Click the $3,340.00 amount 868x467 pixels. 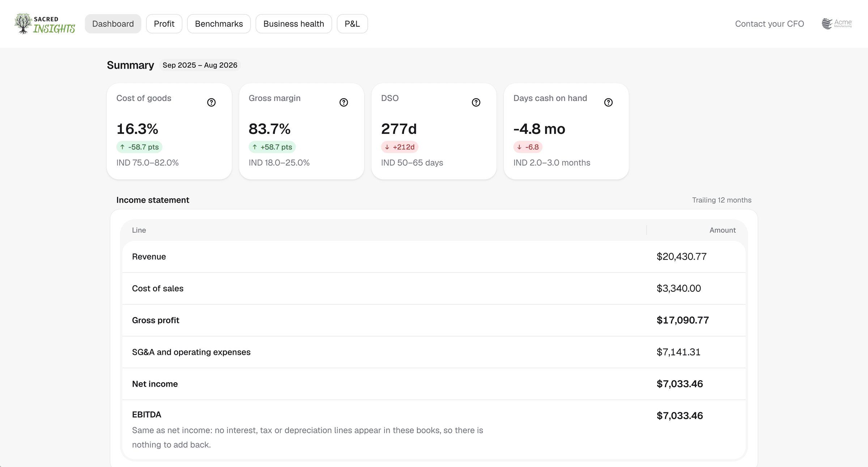(x=679, y=289)
